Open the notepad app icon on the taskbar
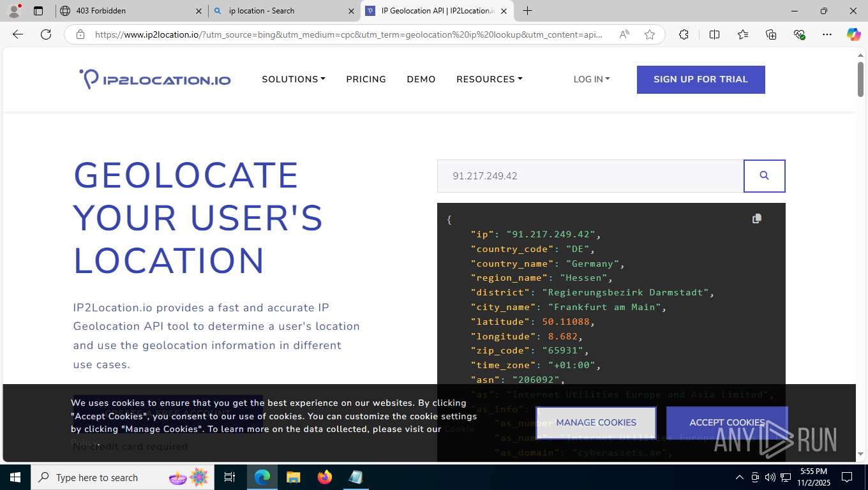868x490 pixels. point(355,477)
